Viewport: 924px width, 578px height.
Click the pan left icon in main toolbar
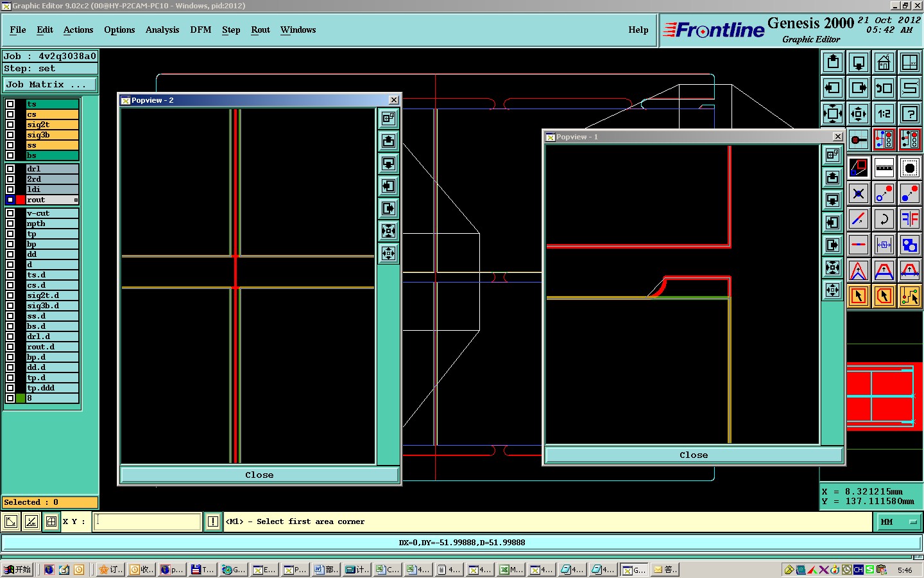pos(833,88)
